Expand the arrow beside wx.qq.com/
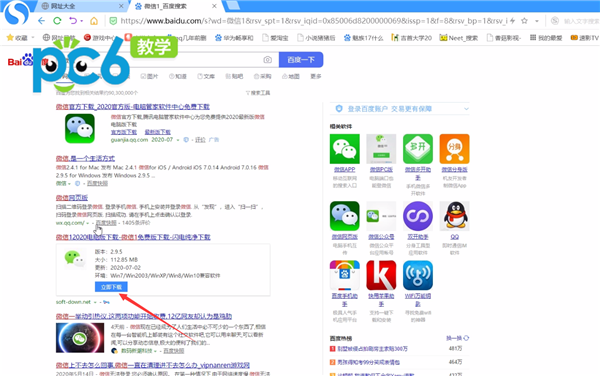 tap(88, 223)
